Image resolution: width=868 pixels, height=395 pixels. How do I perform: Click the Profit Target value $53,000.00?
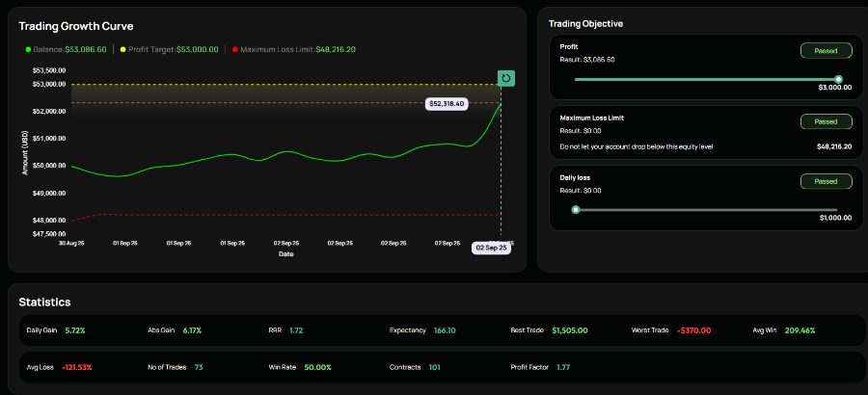click(198, 50)
